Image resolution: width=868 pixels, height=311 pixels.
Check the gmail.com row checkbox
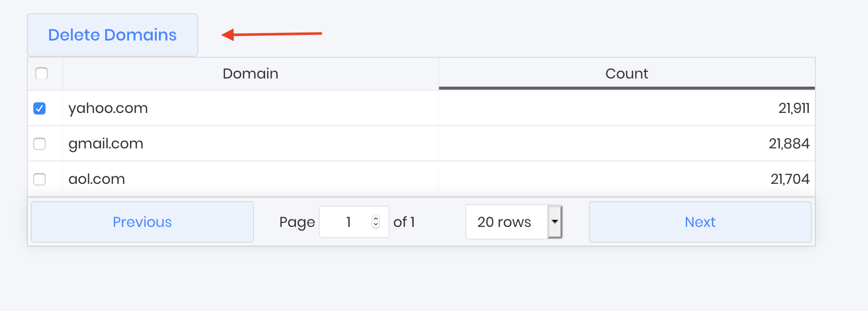click(39, 144)
